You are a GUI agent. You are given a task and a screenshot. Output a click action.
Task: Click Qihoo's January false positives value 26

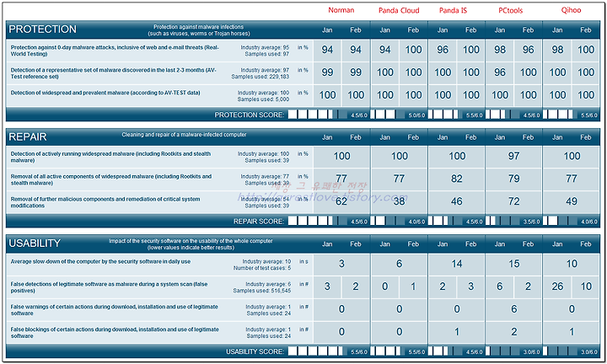click(557, 286)
